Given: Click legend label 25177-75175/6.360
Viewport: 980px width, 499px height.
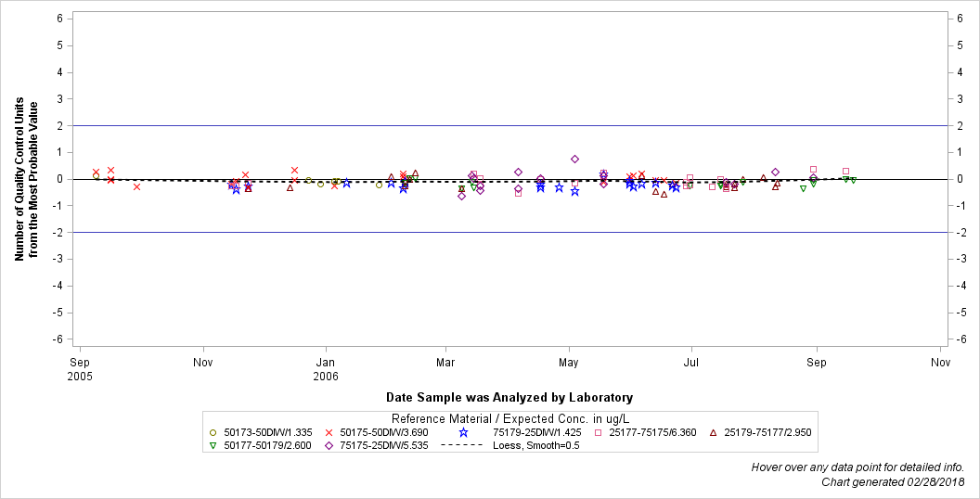Looking at the screenshot, I should [x=652, y=432].
